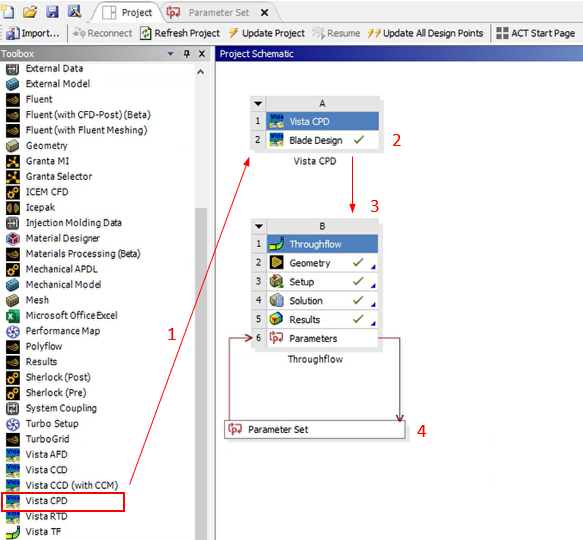
Task: Create new project with blank page icon
Action: tap(8, 12)
